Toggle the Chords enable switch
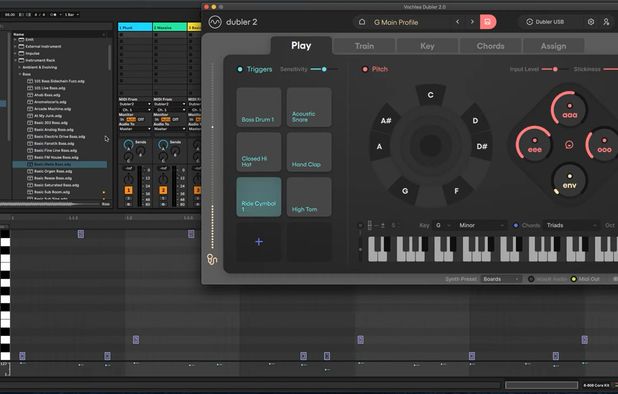 pos(516,225)
